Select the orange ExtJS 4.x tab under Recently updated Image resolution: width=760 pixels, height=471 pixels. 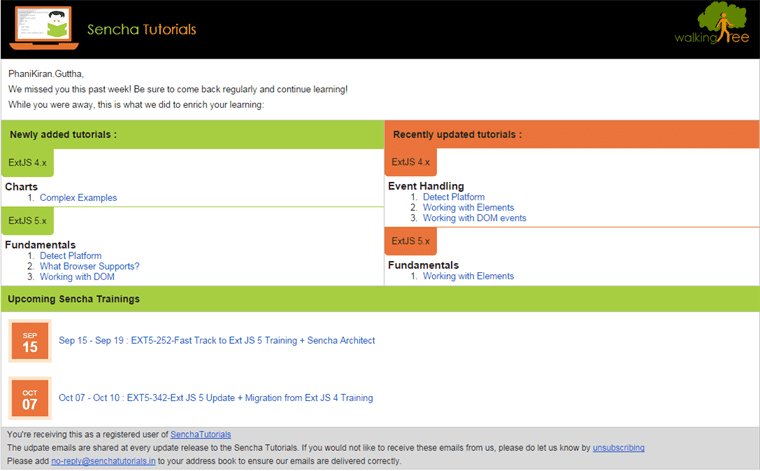[x=411, y=162]
